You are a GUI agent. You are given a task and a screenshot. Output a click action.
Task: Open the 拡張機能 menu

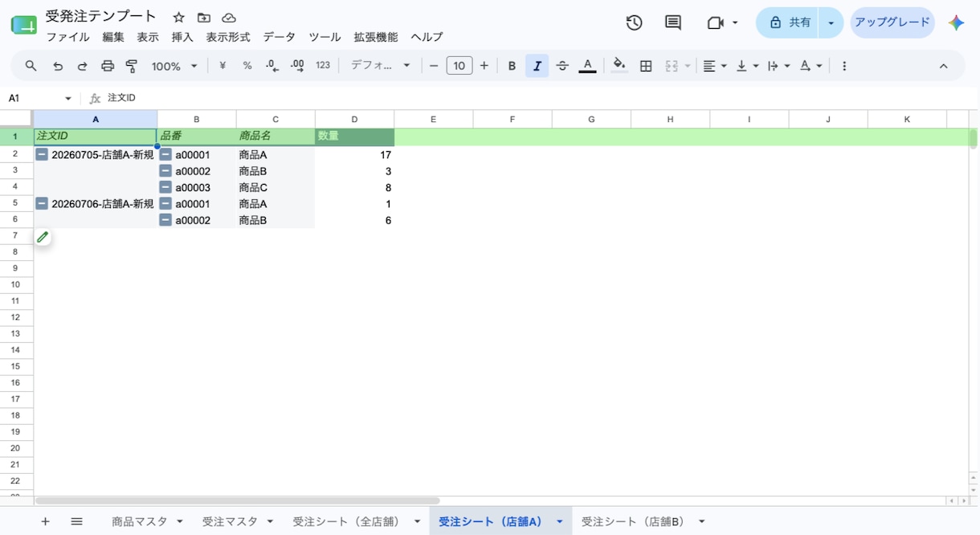pyautogui.click(x=376, y=37)
